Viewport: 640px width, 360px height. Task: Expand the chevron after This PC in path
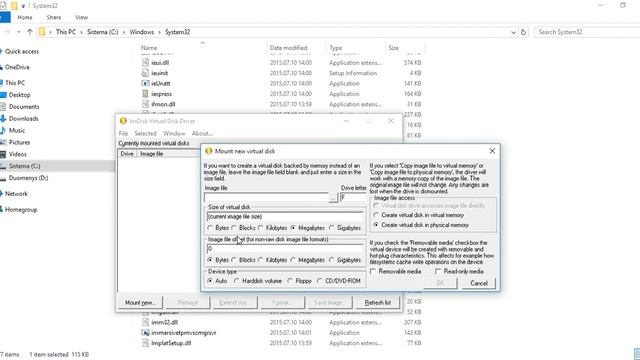point(81,32)
